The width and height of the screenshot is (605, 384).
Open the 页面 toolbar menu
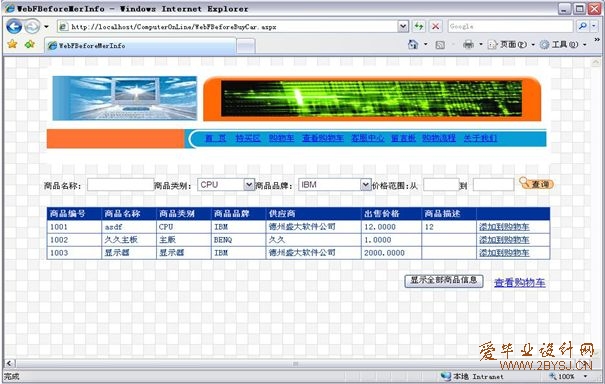coord(510,45)
